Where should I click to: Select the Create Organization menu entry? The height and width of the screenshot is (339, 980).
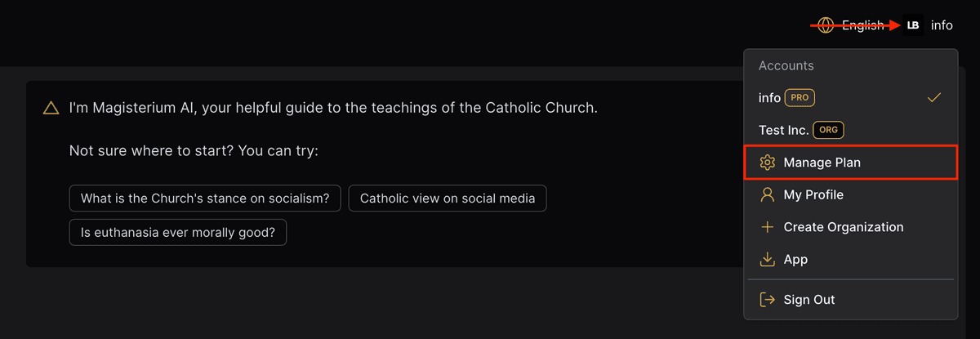coord(843,227)
